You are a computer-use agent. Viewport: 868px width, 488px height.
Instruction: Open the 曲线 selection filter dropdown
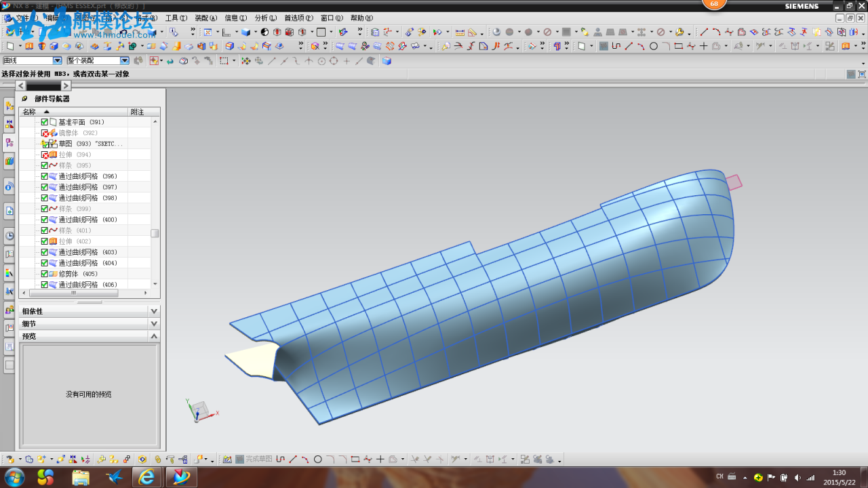point(58,60)
